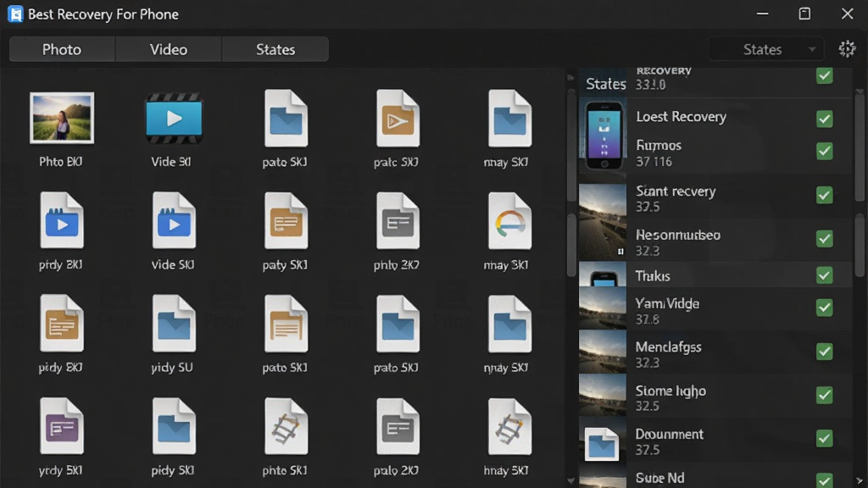Click the file name "pidy SKI"
This screenshot has height=488, width=868.
pyautogui.click(x=173, y=470)
